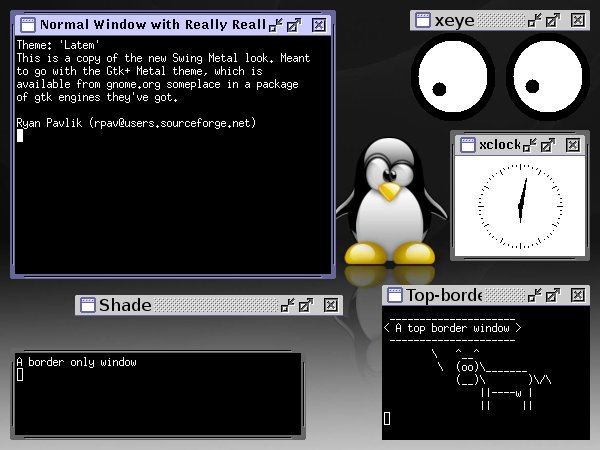The height and width of the screenshot is (450, 600).
Task: Open window menu icon of Top-border window
Action: (395, 295)
